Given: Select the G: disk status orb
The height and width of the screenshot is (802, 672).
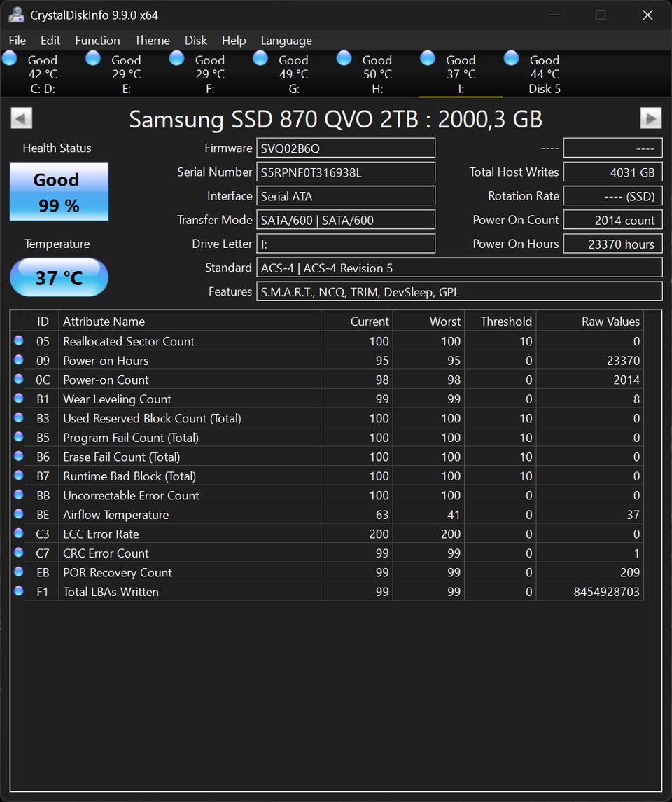Looking at the screenshot, I should tap(260, 58).
